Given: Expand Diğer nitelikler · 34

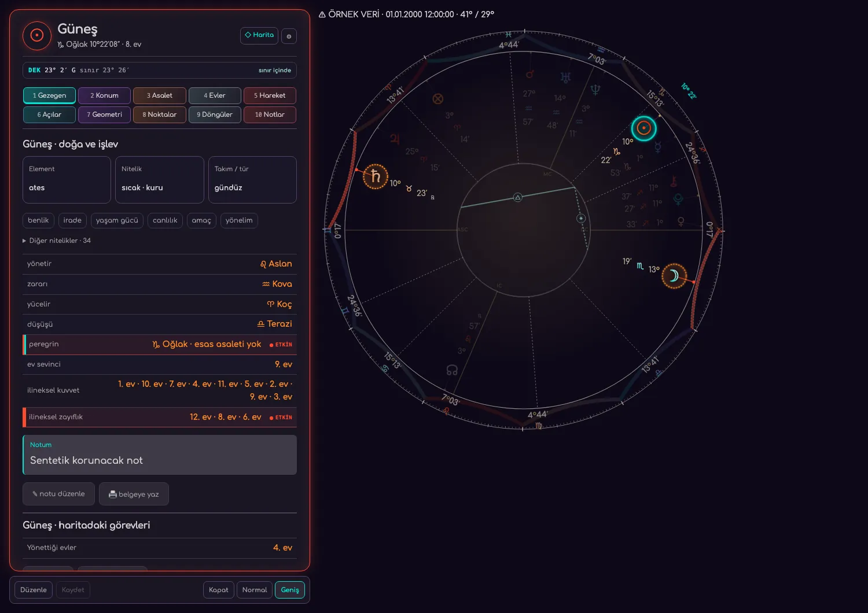Looking at the screenshot, I should (x=57, y=241).
